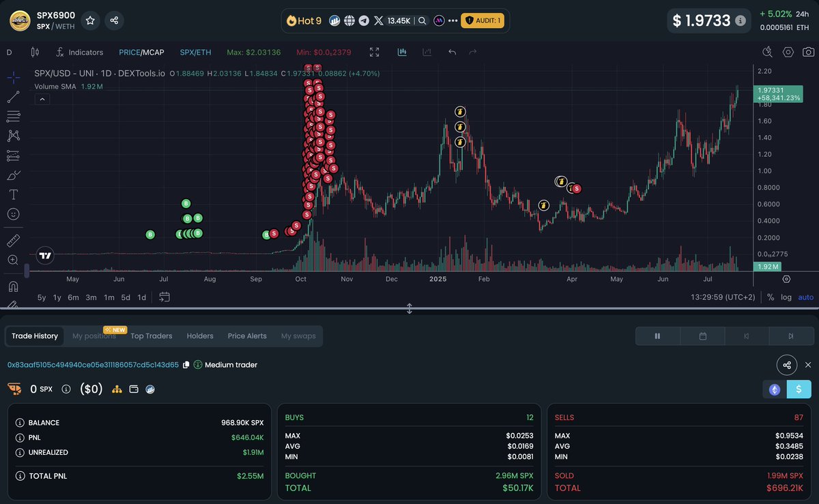This screenshot has height=504, width=819.
Task: Switch to the Price Alerts tab
Action: tap(247, 336)
